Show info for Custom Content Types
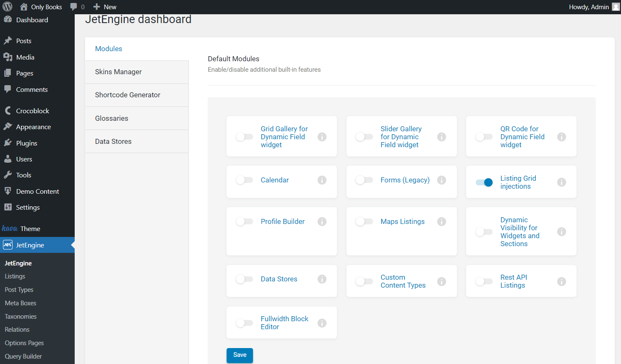The height and width of the screenshot is (364, 621). [x=441, y=281]
